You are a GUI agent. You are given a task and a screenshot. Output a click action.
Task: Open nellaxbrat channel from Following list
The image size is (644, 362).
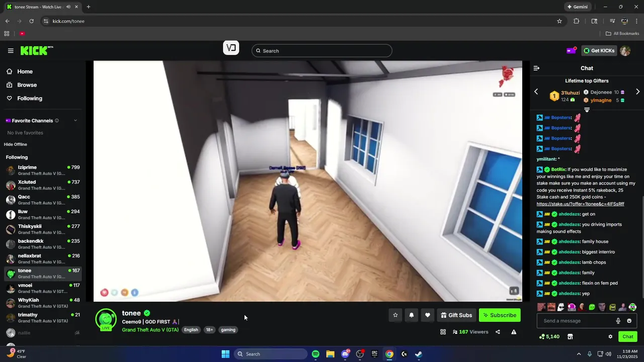[x=43, y=258]
